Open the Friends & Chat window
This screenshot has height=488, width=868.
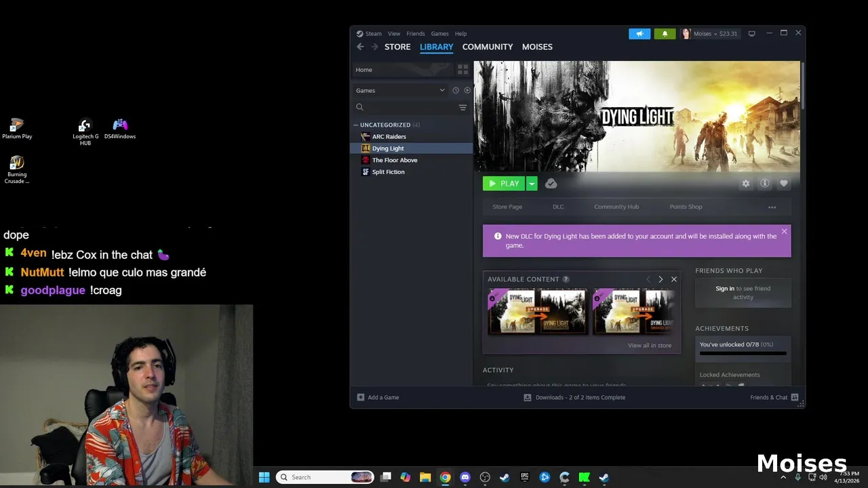pos(774,397)
